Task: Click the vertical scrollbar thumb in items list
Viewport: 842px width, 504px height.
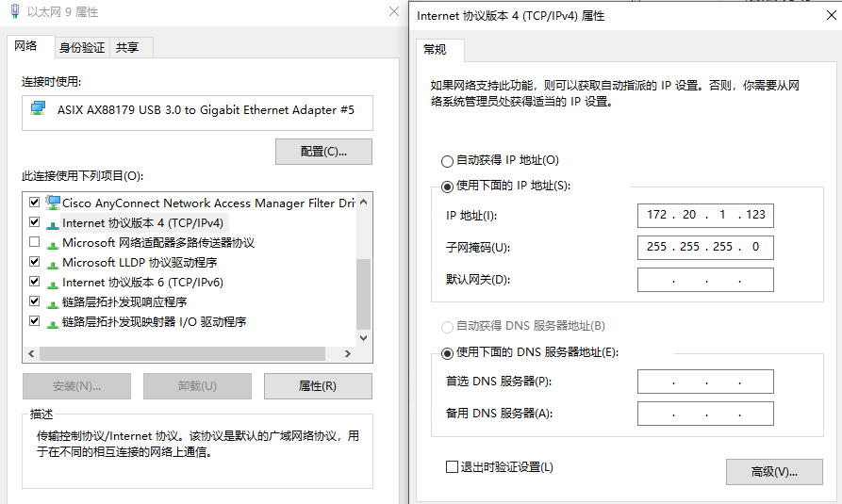Action: point(364,294)
